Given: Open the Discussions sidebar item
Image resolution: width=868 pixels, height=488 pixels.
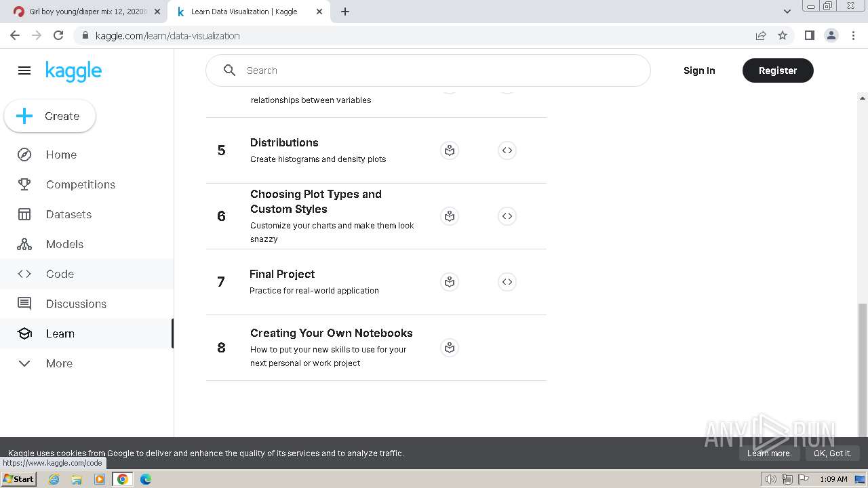Looking at the screenshot, I should point(87,304).
